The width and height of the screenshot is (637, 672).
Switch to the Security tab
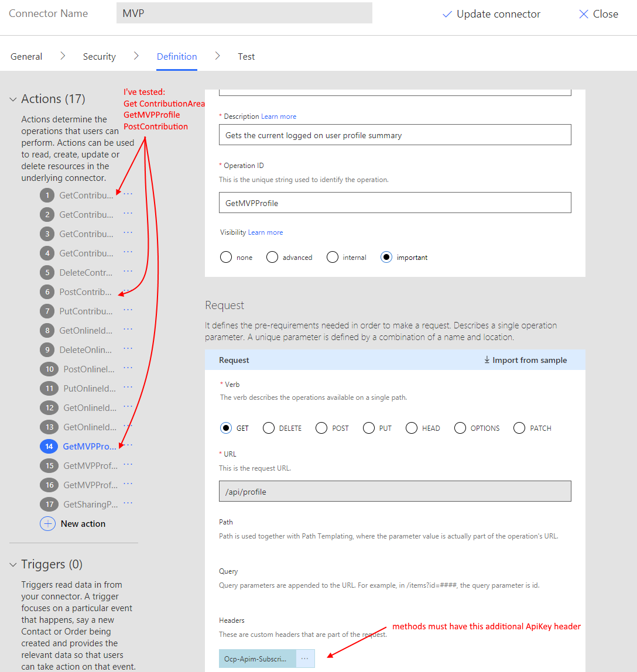(x=99, y=57)
